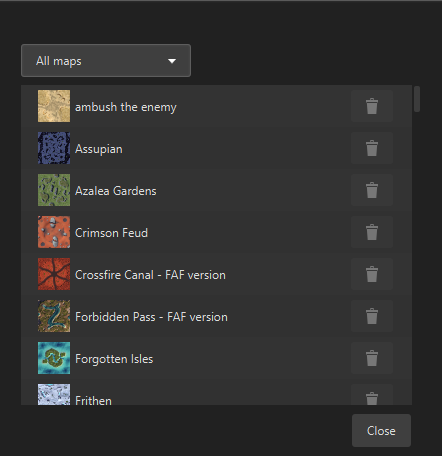Click the Crimson Feud preview thumbnail
Image resolution: width=442 pixels, height=456 pixels.
(54, 232)
